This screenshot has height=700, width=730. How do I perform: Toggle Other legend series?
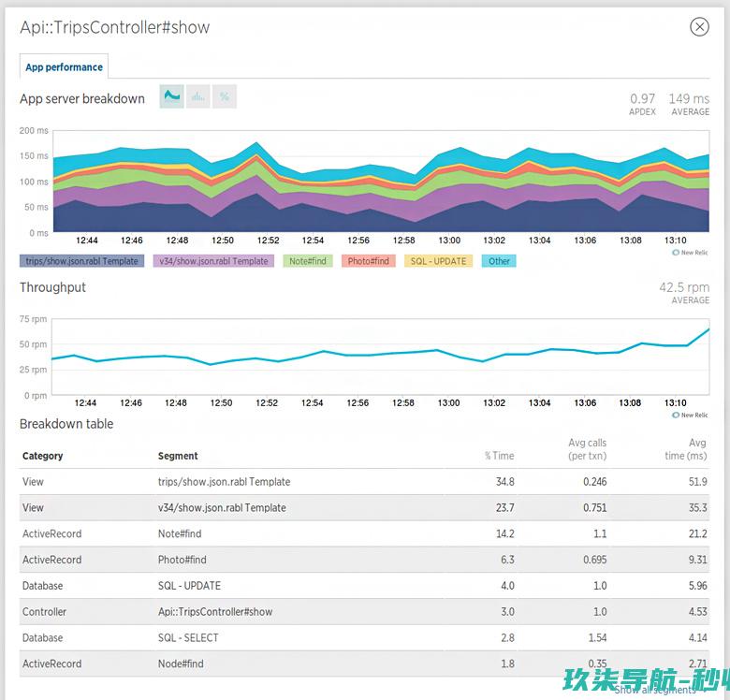pos(499,261)
